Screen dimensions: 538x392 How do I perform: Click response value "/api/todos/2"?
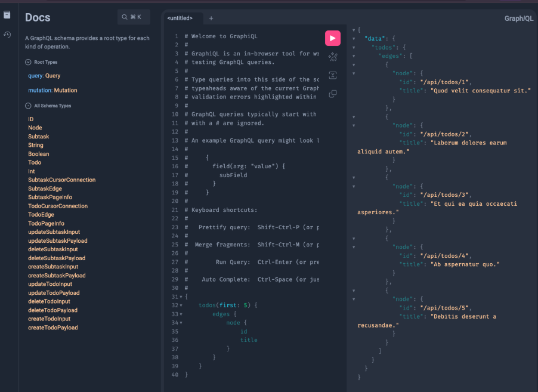point(444,134)
